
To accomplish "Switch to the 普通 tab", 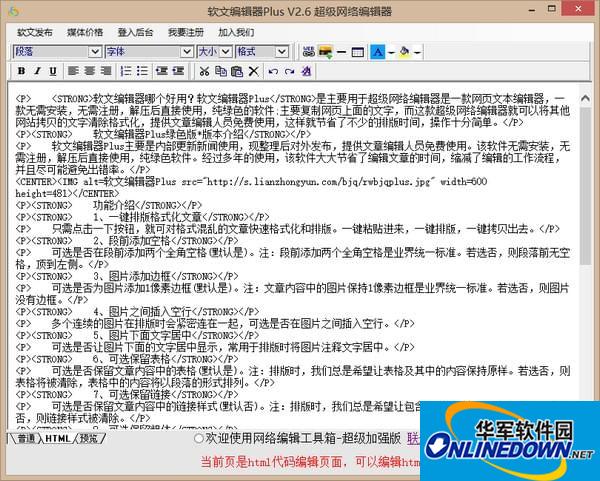I will (x=25, y=439).
